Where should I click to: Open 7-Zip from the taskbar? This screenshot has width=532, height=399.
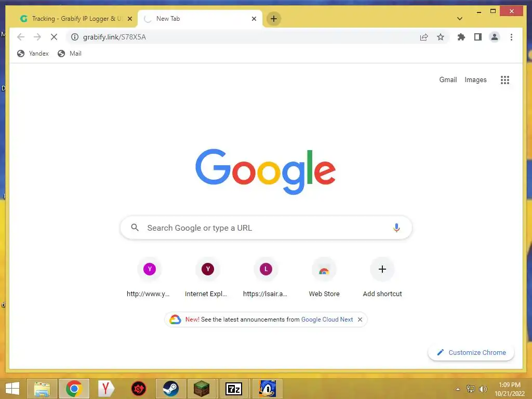234,389
